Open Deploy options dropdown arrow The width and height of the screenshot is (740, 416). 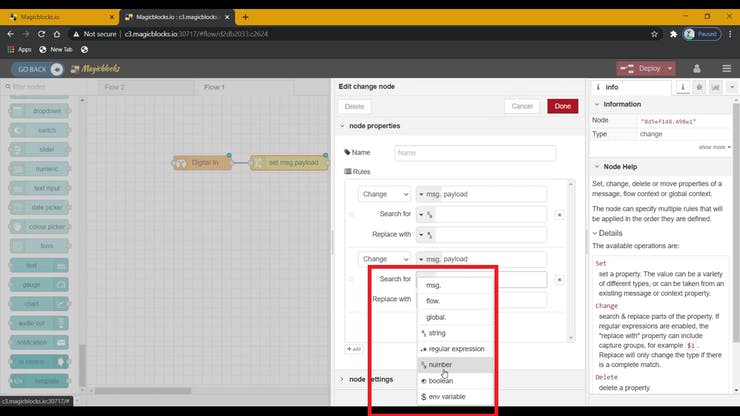click(670, 68)
